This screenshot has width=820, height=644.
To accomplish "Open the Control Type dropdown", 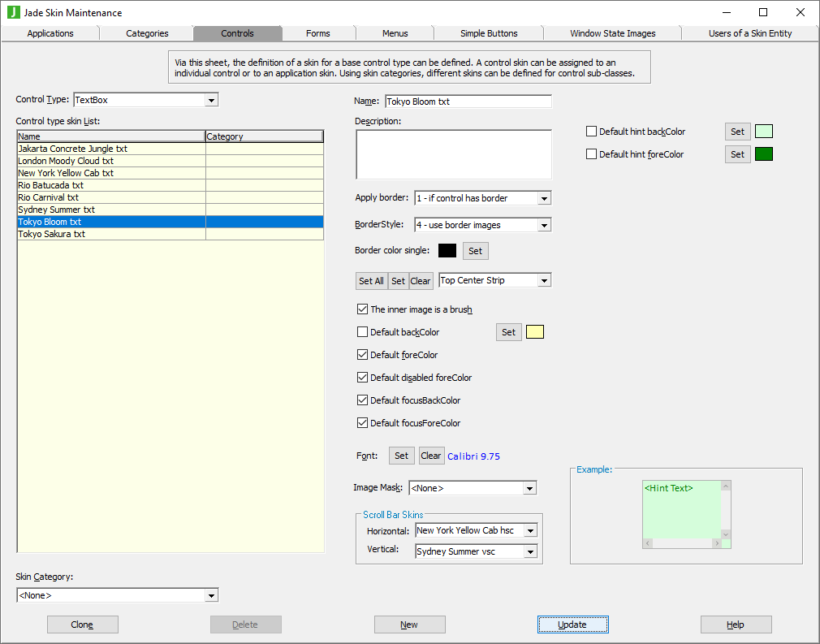I will [x=211, y=100].
